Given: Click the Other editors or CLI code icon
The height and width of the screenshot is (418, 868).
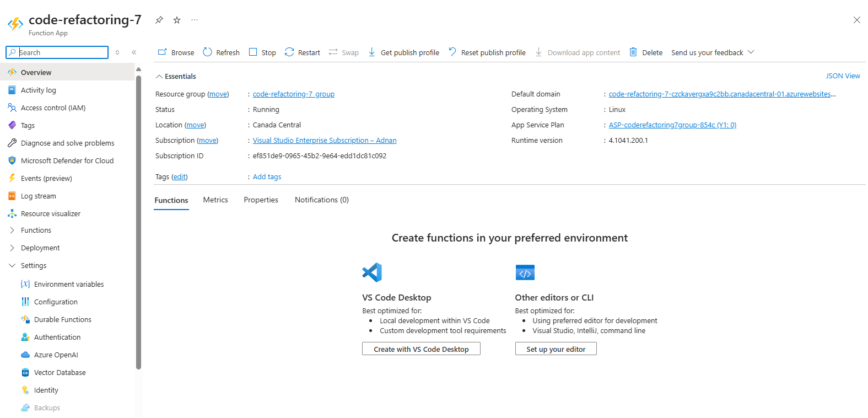Looking at the screenshot, I should tap(525, 272).
